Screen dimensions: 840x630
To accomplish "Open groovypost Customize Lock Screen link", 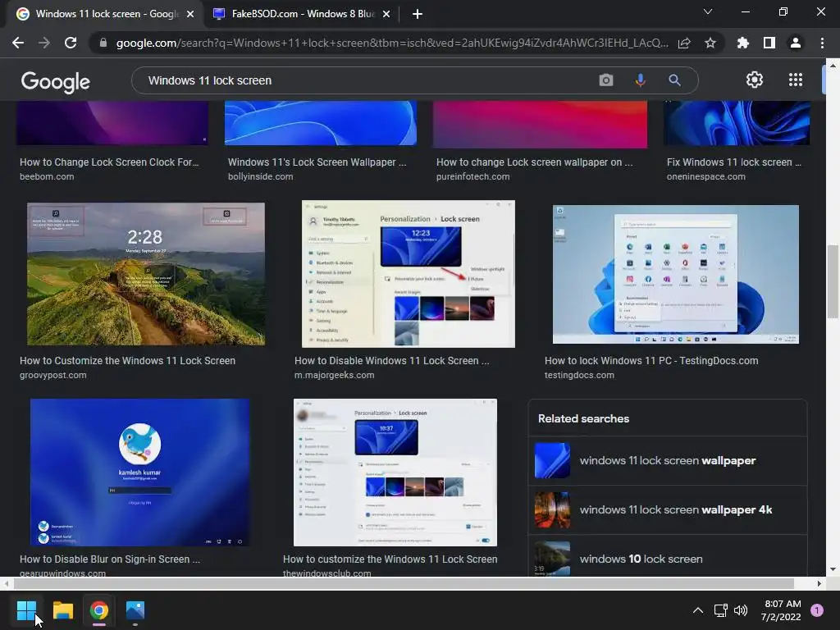I will [x=127, y=361].
